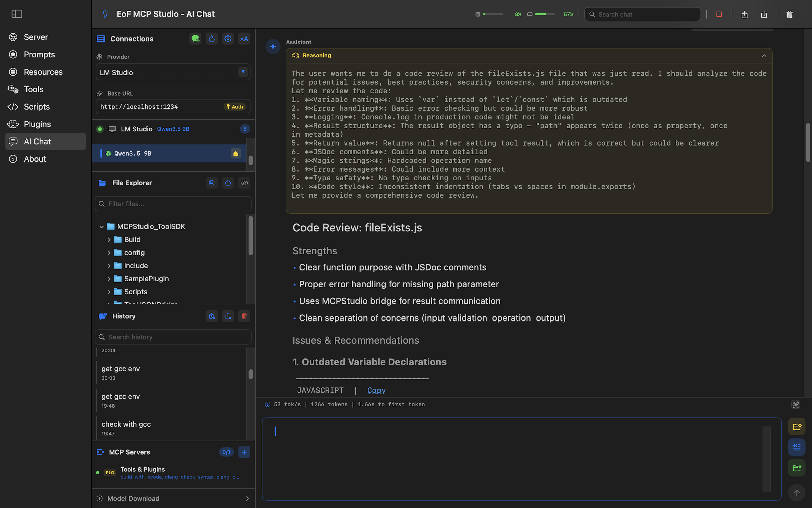The width and height of the screenshot is (812, 508).
Task: Delete history with red trash icon
Action: click(244, 316)
